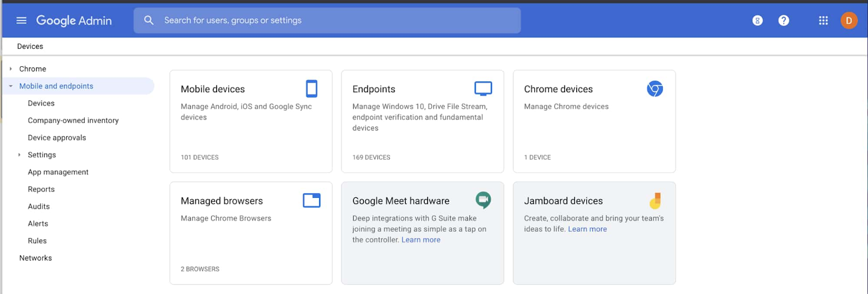Screen dimensions: 868x294
Task: Expand the Chrome tree section
Action: tap(11, 69)
